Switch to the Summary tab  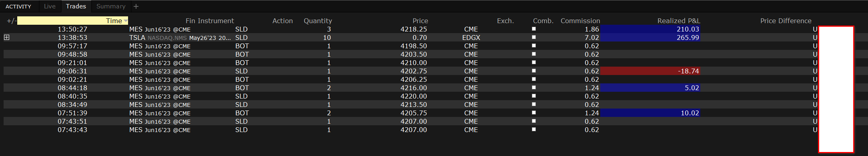click(x=111, y=6)
